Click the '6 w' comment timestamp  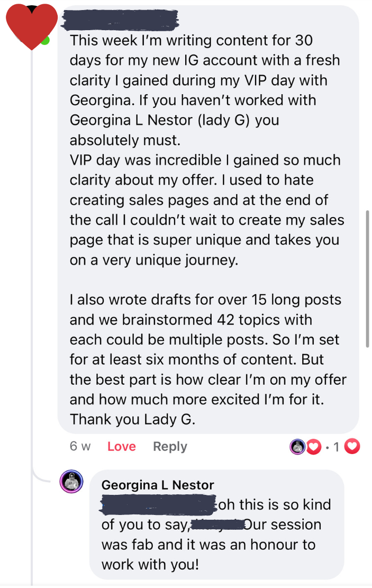point(80,446)
